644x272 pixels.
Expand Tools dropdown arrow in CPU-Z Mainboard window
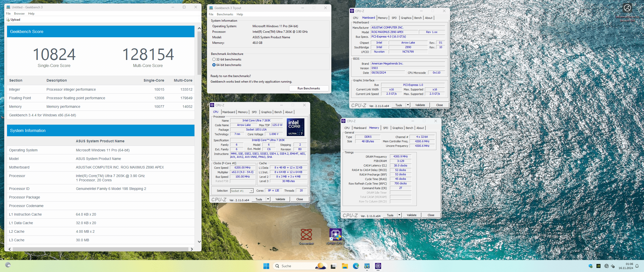tap(408, 105)
